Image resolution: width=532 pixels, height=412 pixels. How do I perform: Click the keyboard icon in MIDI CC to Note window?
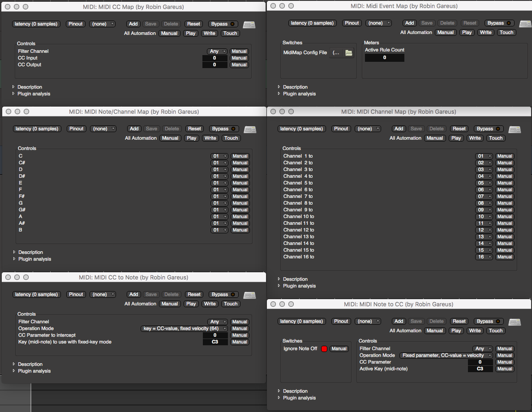(249, 295)
